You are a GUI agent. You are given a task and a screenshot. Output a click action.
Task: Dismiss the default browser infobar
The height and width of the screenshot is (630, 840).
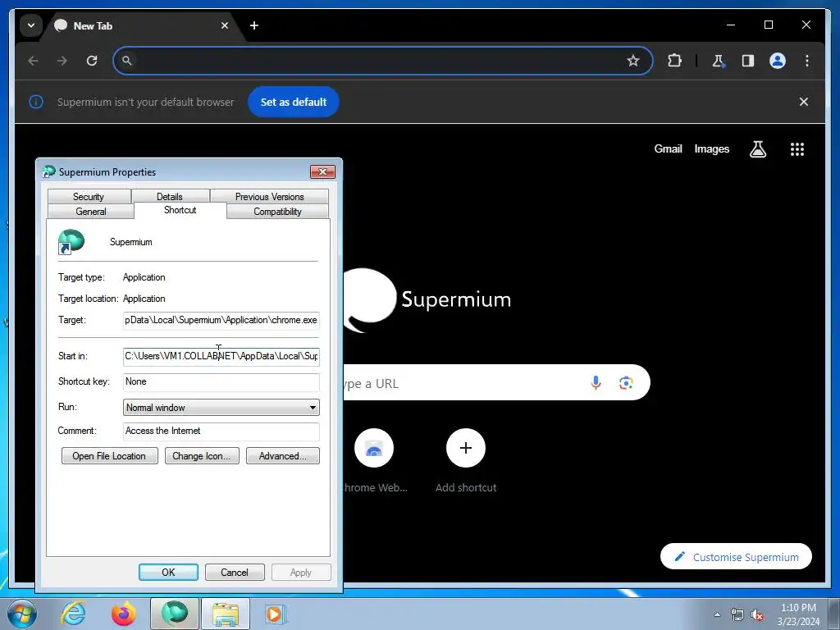pos(804,102)
